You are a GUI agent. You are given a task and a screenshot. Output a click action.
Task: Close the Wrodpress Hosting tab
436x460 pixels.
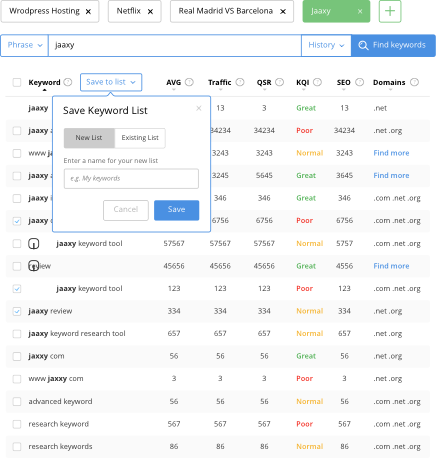(x=88, y=12)
